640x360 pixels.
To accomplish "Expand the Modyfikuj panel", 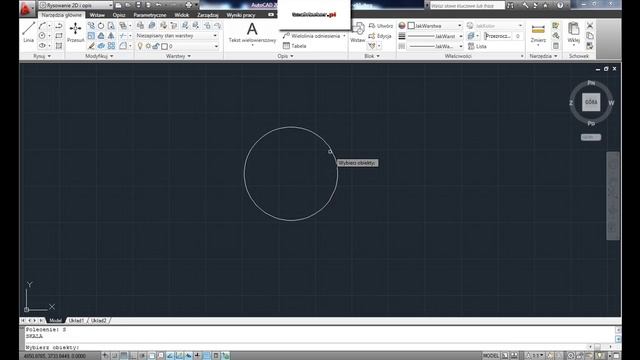I will click(99, 56).
